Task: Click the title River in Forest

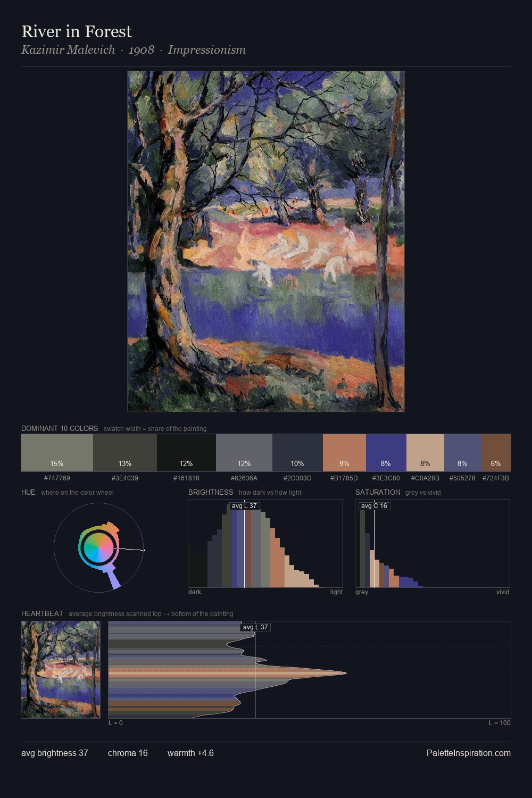Action: click(x=77, y=31)
